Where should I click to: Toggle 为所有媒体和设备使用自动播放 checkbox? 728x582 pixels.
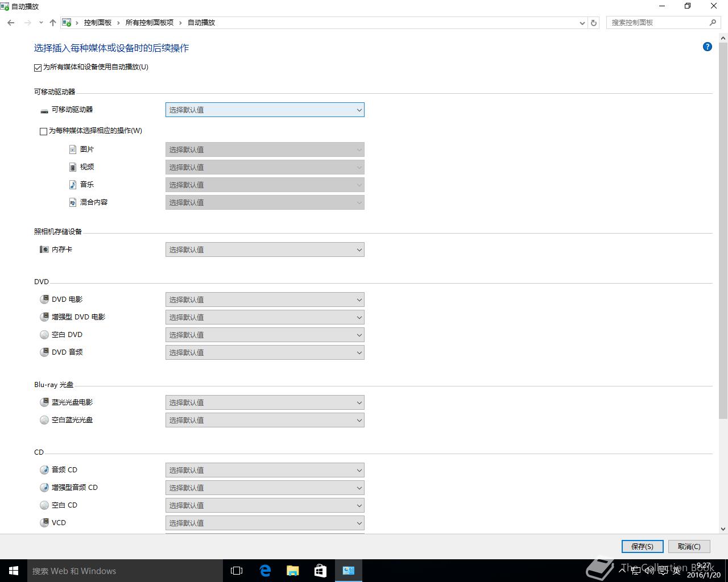(38, 68)
